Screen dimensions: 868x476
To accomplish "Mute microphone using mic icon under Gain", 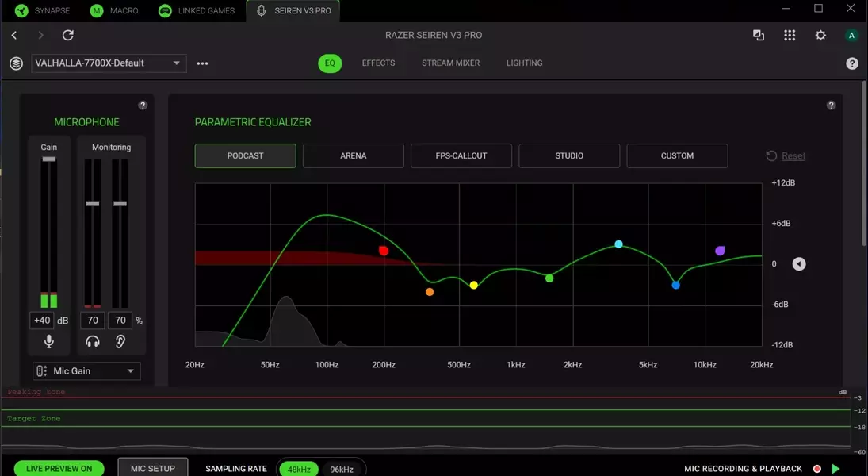I will point(48,341).
